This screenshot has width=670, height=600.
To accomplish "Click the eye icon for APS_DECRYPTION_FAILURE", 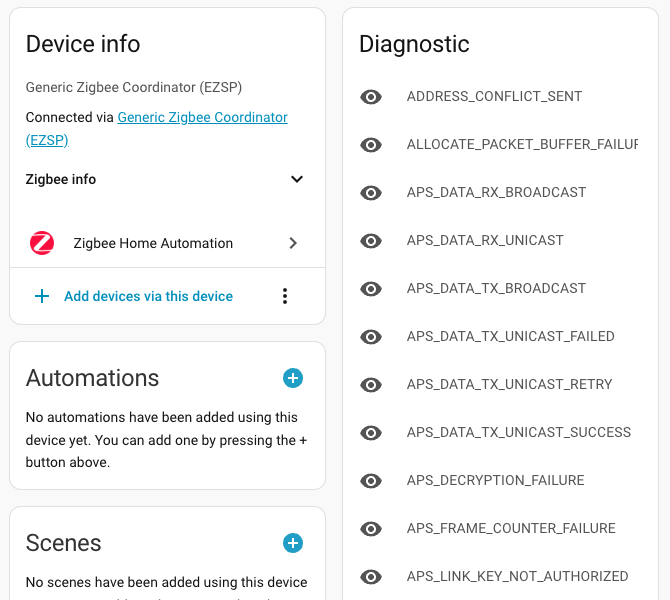I will pyautogui.click(x=371, y=481).
